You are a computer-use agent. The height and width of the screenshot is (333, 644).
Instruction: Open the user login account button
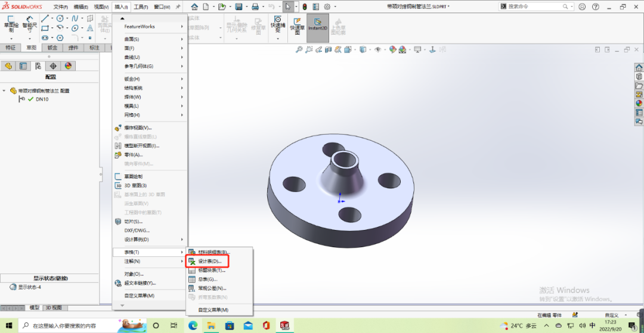[581, 7]
